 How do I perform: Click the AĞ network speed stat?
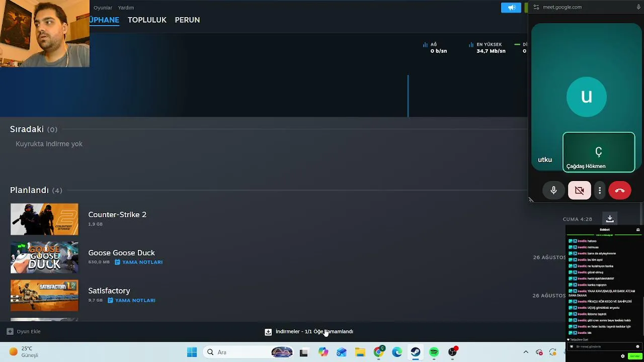click(435, 48)
